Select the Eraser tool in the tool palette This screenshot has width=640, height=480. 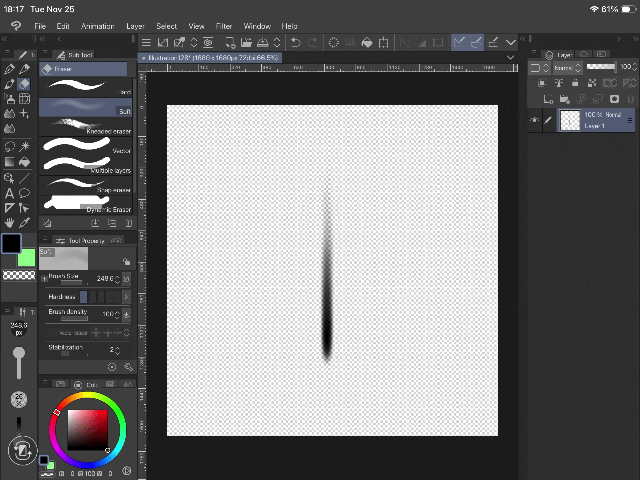coord(24,84)
